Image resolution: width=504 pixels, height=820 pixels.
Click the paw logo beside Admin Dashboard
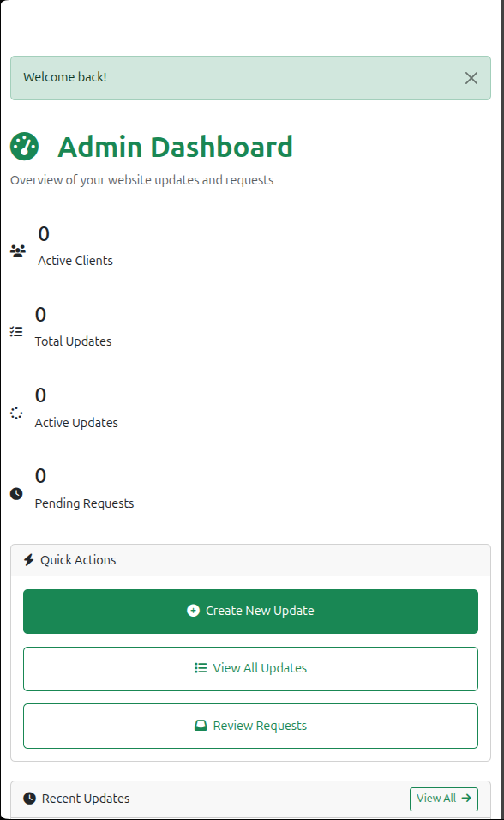[x=25, y=146]
